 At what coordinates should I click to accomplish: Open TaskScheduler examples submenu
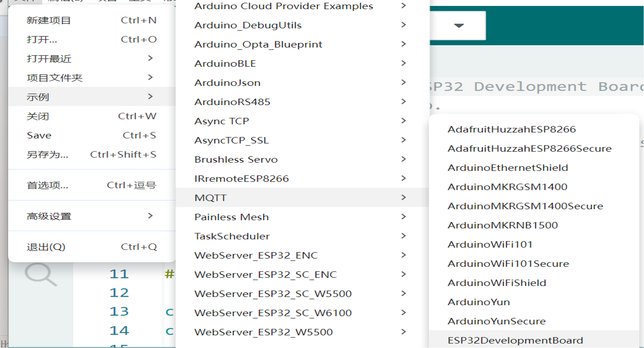coord(302,236)
